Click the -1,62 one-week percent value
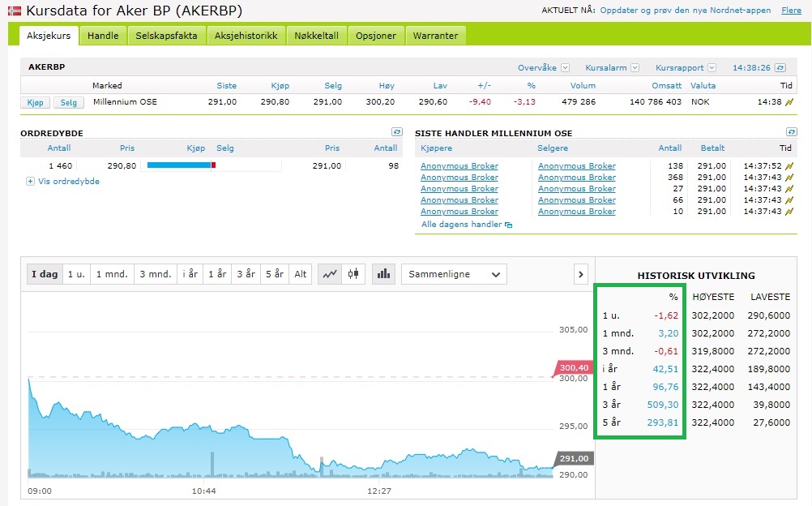Screen dimensions: 812x506 [x=666, y=315]
